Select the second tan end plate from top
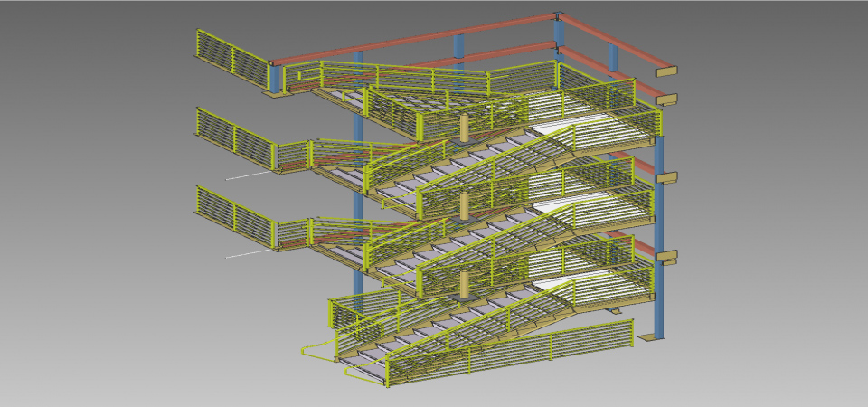 click(x=666, y=99)
